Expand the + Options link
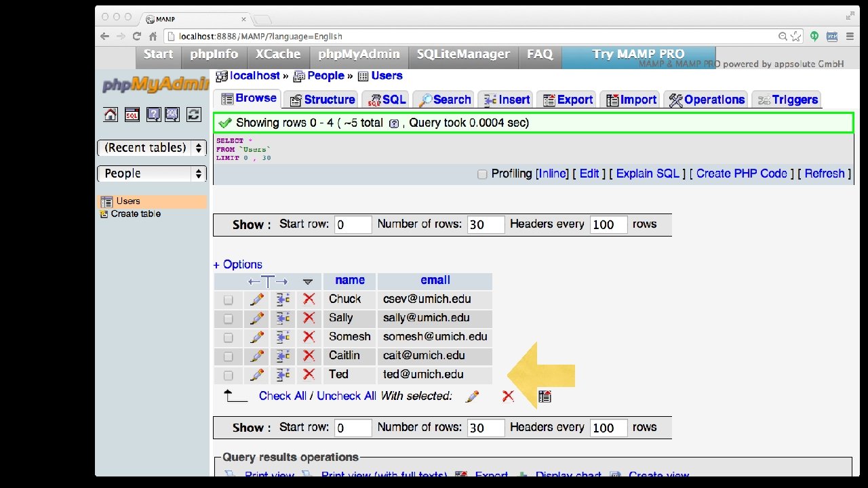The width and height of the screenshot is (868, 488). pyautogui.click(x=237, y=264)
